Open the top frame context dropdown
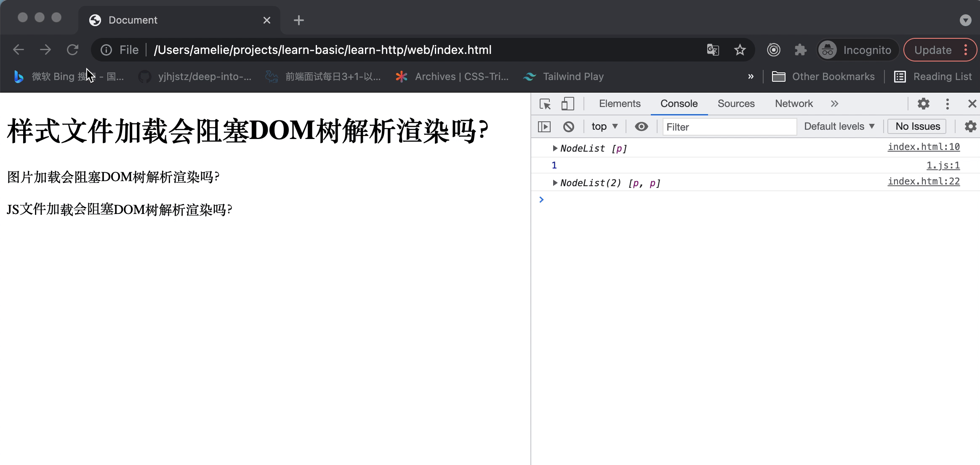Screen dimensions: 980x465 (x=603, y=126)
